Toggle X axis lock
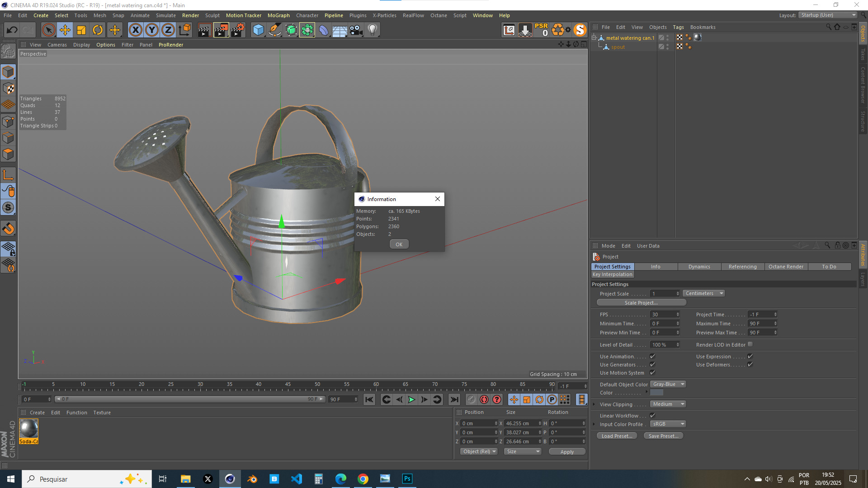The width and height of the screenshot is (868, 488). coord(135,30)
